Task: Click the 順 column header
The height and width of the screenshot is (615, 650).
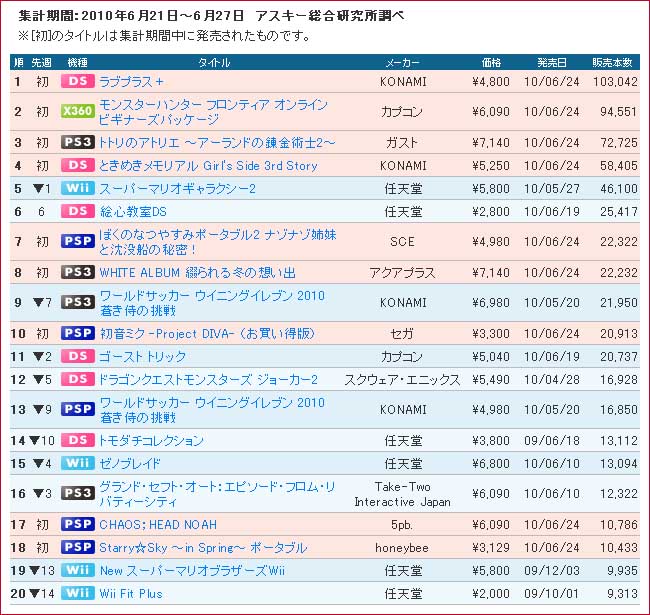Action: tap(18, 62)
